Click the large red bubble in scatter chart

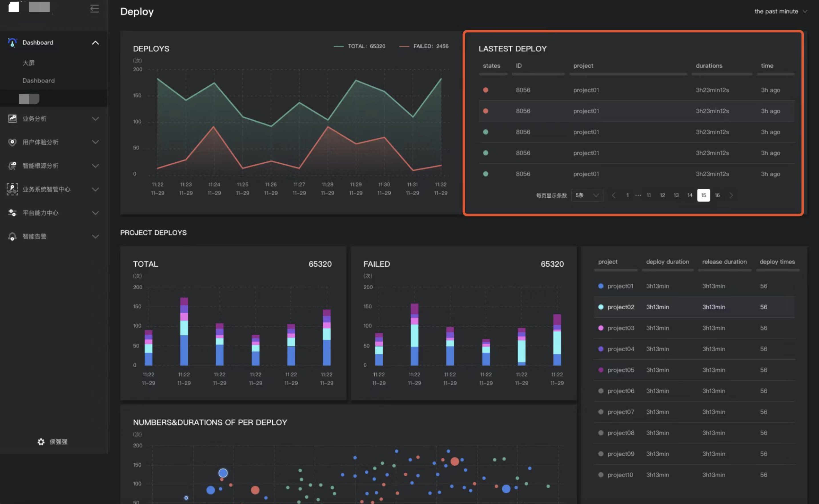[455, 461]
